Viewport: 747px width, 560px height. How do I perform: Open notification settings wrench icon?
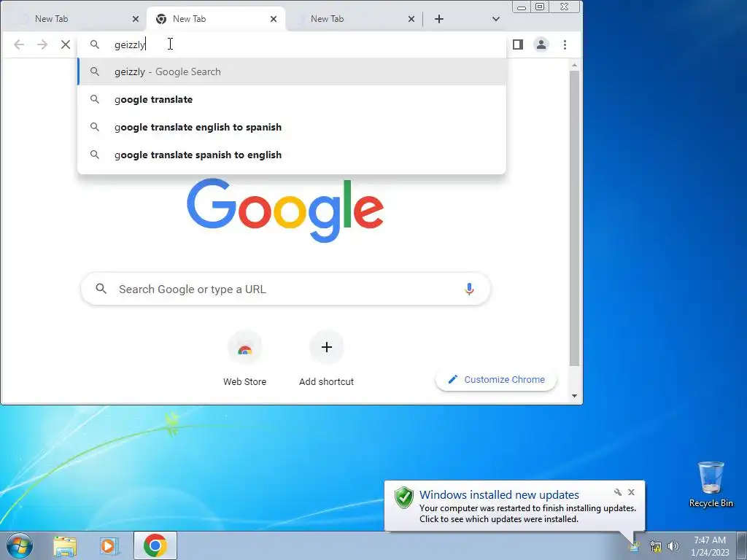coord(618,492)
